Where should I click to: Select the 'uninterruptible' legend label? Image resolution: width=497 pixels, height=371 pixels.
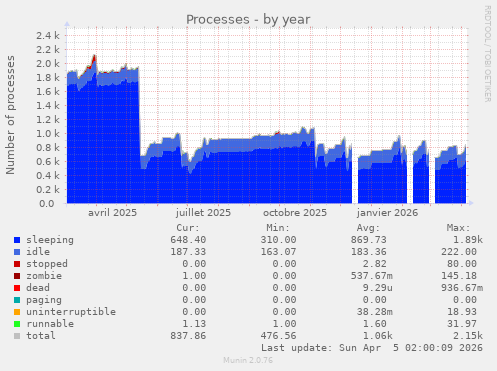coord(71,312)
